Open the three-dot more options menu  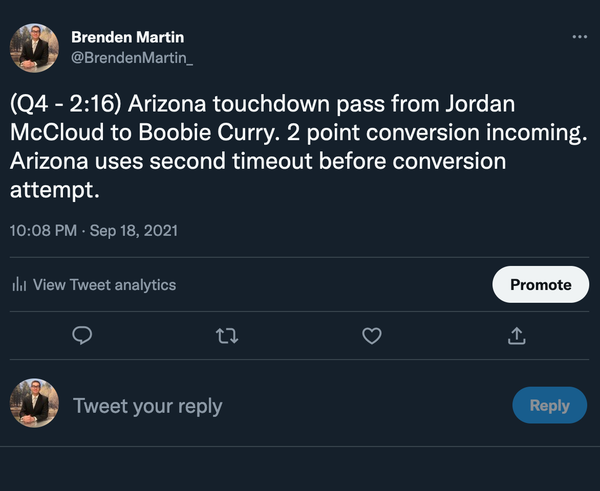click(580, 36)
